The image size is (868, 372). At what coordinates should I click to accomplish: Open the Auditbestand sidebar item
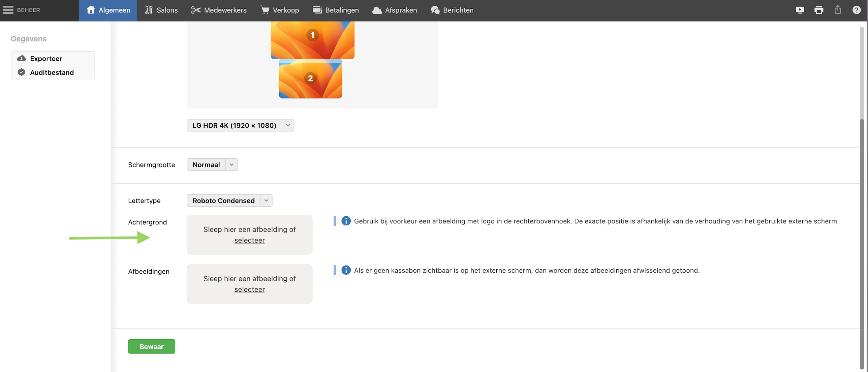tap(52, 72)
